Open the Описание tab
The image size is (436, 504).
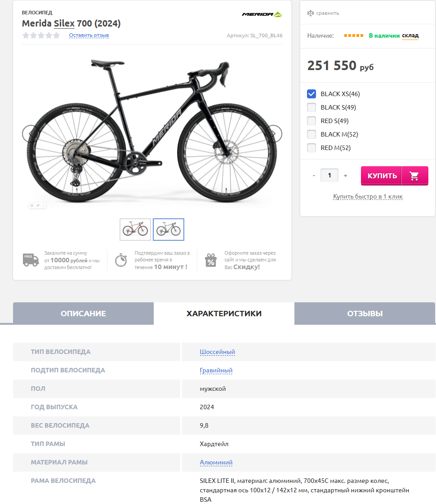(83, 314)
